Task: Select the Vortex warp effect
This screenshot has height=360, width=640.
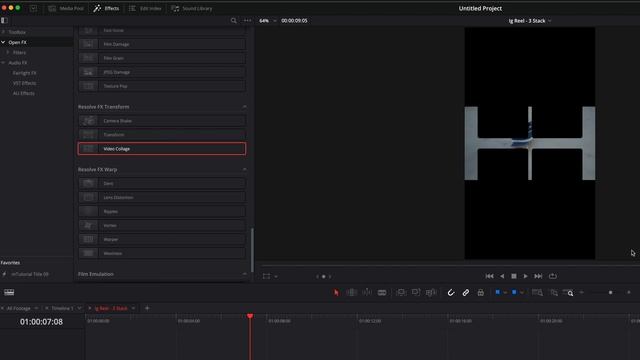Action: pos(162,225)
